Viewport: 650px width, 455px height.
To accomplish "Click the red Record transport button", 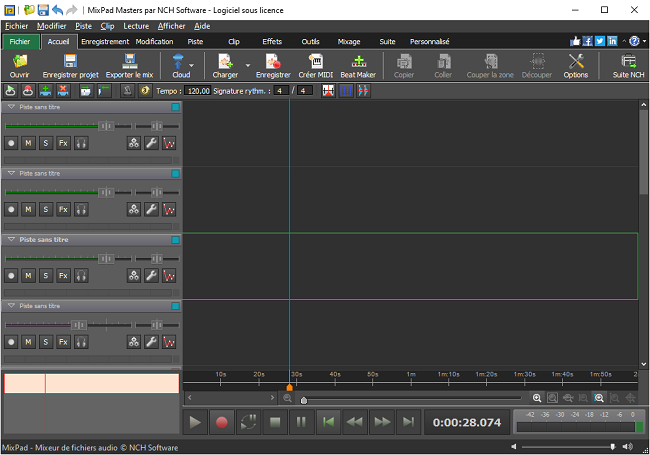I will [x=221, y=422].
